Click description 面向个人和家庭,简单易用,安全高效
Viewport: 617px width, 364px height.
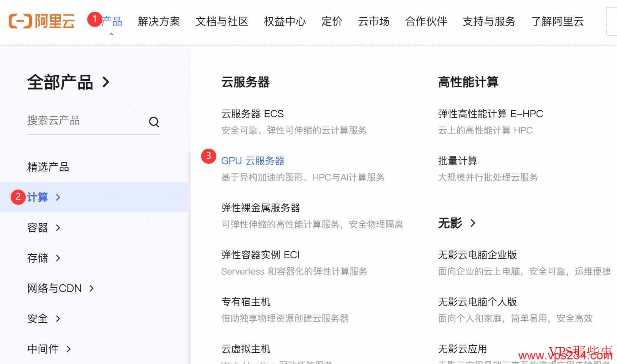click(515, 318)
